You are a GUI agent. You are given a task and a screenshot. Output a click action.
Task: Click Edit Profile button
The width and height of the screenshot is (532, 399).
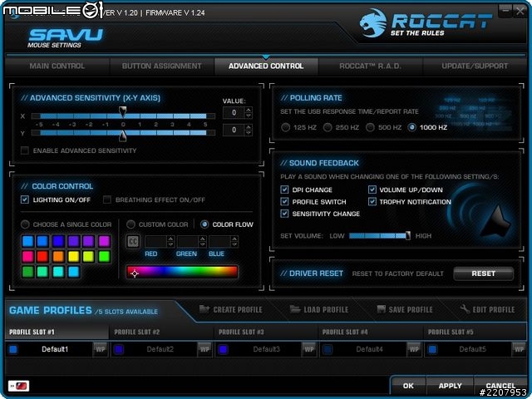pyautogui.click(x=488, y=309)
